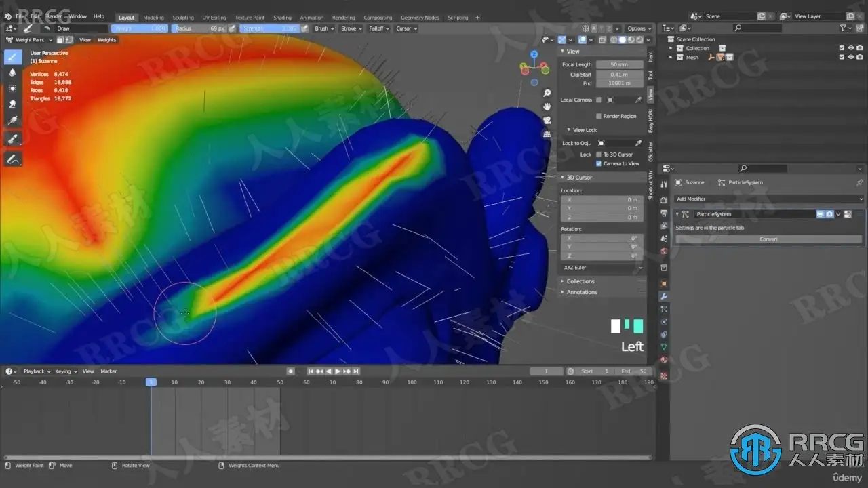Jump to the timeline end frame

coord(357,371)
